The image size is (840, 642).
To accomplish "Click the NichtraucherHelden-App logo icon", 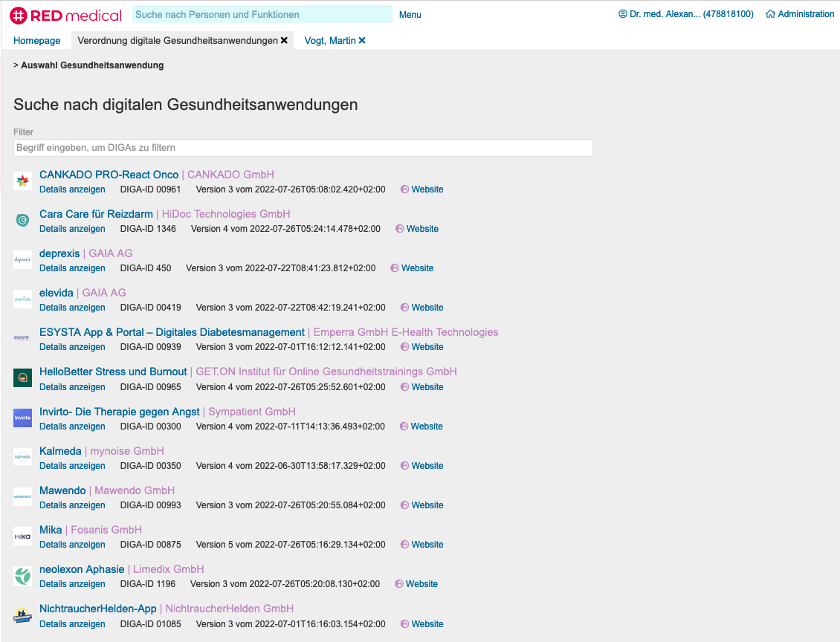I will point(22,615).
